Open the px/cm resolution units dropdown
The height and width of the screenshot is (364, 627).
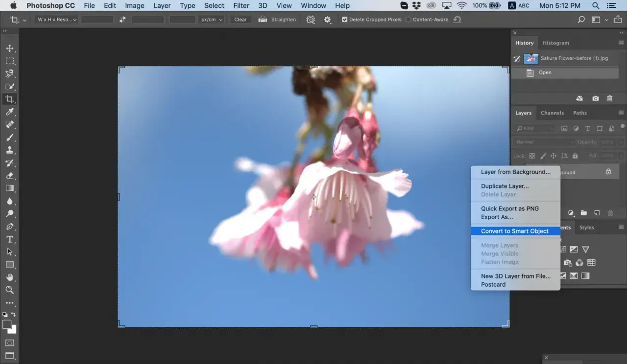click(x=212, y=20)
